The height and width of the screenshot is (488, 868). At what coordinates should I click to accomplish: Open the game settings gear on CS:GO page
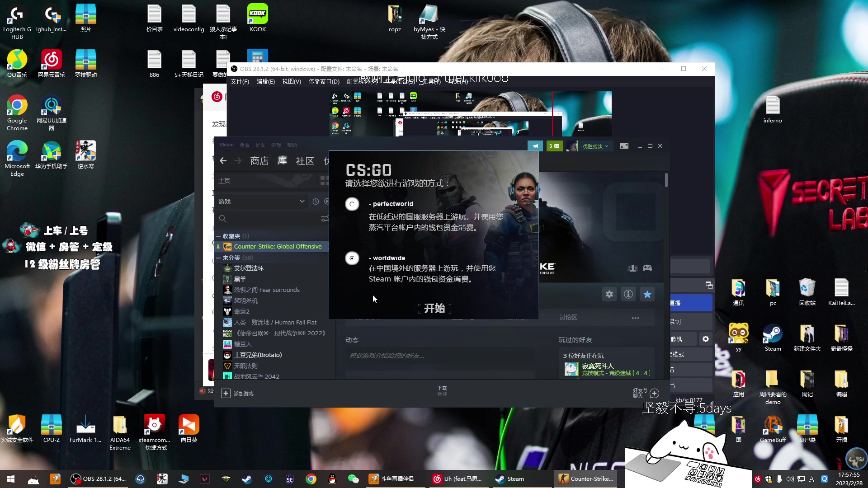point(609,295)
